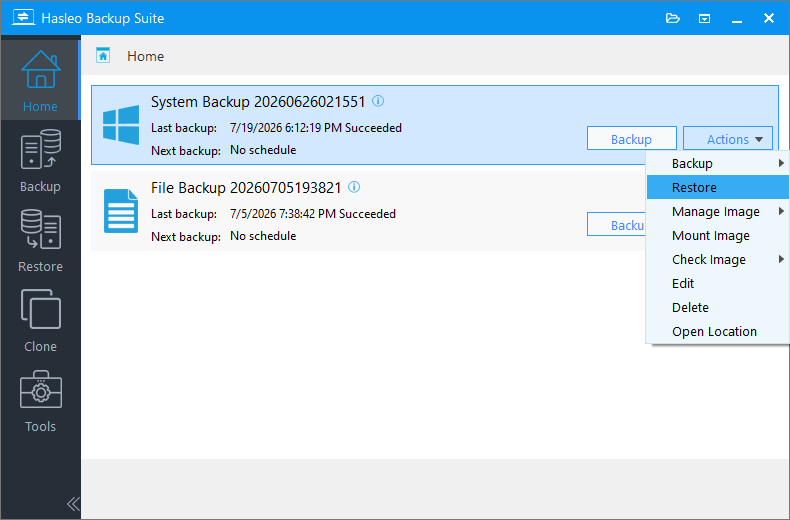Viewport: 790px width, 520px height.
Task: Click the Hasleo Backup Suite logo icon
Action: pos(23,18)
